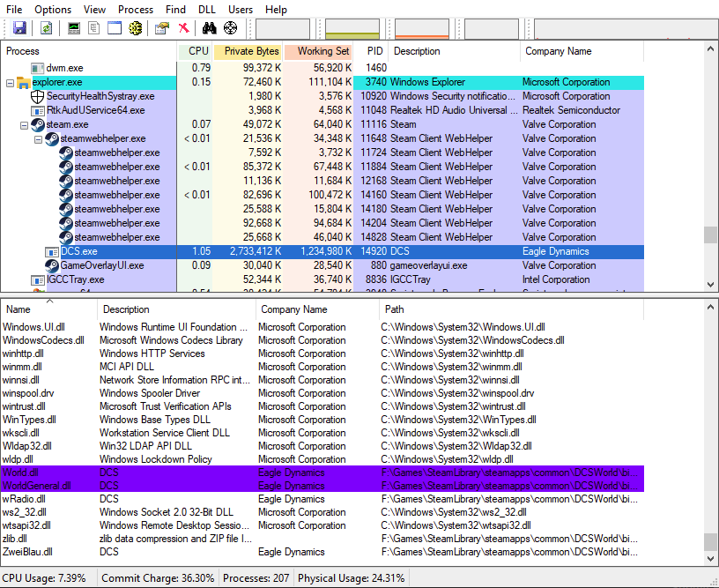Select the zlib.dll entry
This screenshot has height=588, width=719.
pos(322,539)
